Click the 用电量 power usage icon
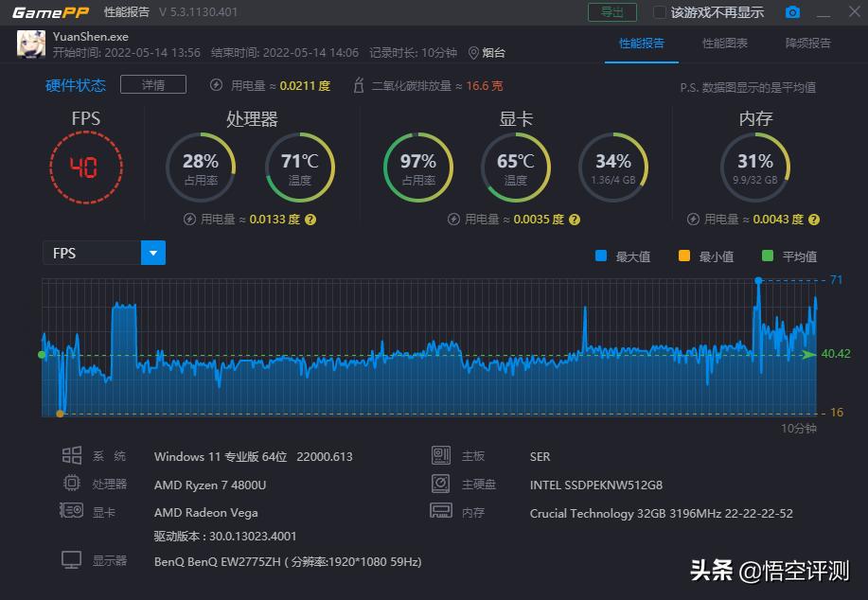 click(215, 84)
